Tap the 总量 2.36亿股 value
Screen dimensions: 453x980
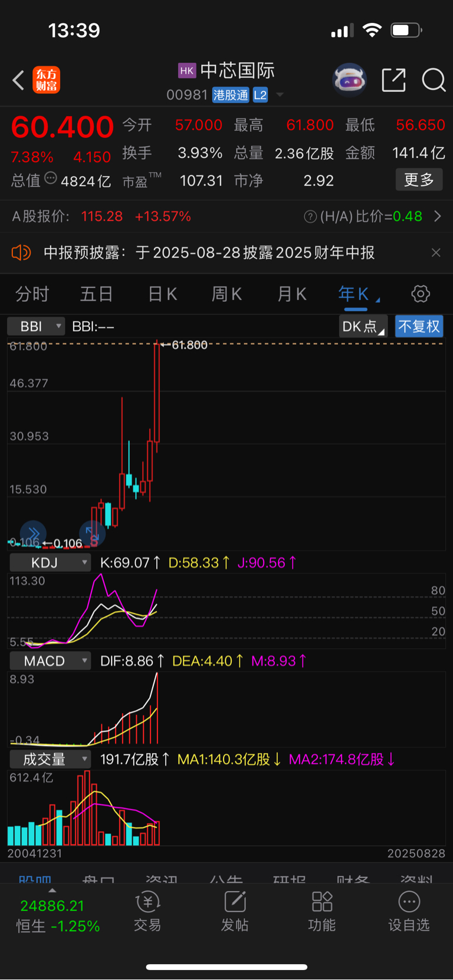coord(304,153)
